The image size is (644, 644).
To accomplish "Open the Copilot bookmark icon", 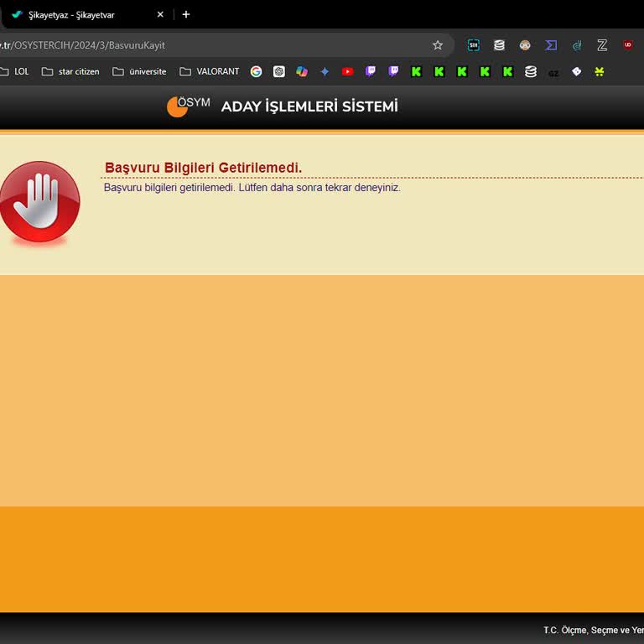I will [302, 72].
